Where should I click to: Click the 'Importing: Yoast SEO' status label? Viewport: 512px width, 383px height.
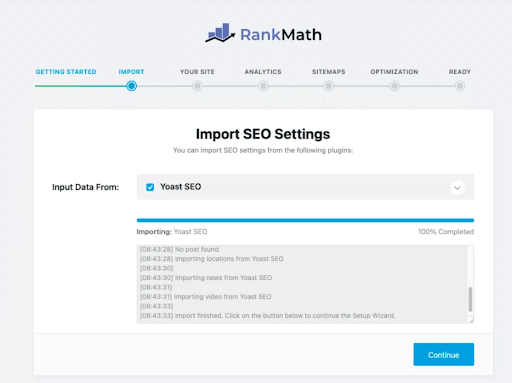(x=172, y=232)
